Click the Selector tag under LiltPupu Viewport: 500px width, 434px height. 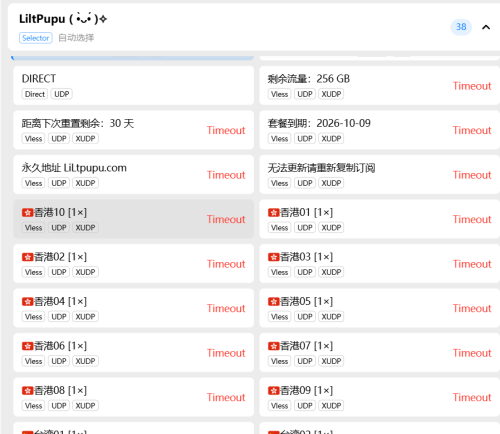pos(36,38)
